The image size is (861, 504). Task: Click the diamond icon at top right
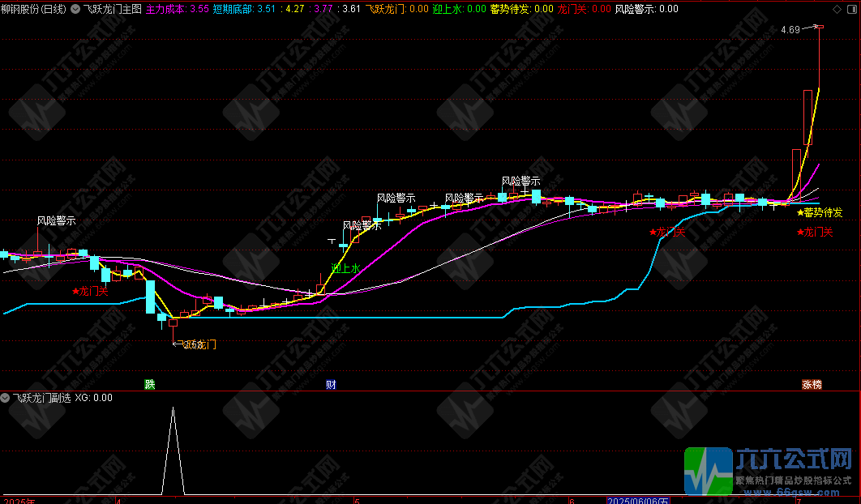837,9
